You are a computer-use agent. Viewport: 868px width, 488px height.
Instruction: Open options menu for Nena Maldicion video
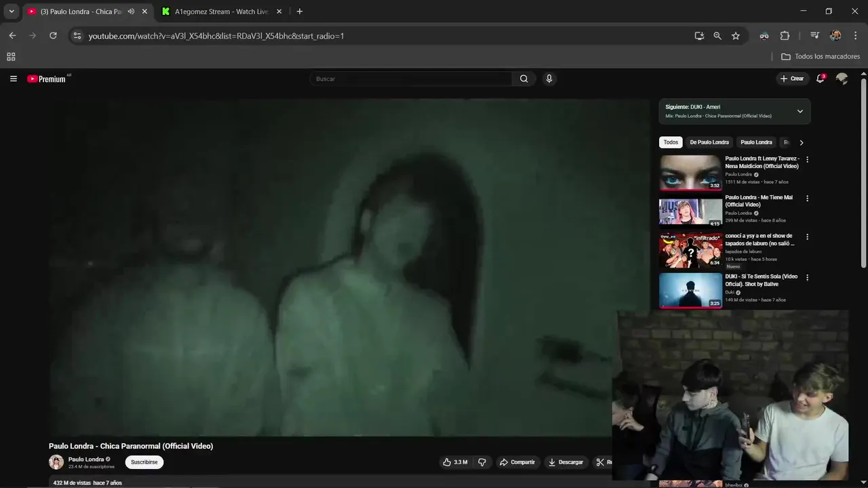pos(807,160)
